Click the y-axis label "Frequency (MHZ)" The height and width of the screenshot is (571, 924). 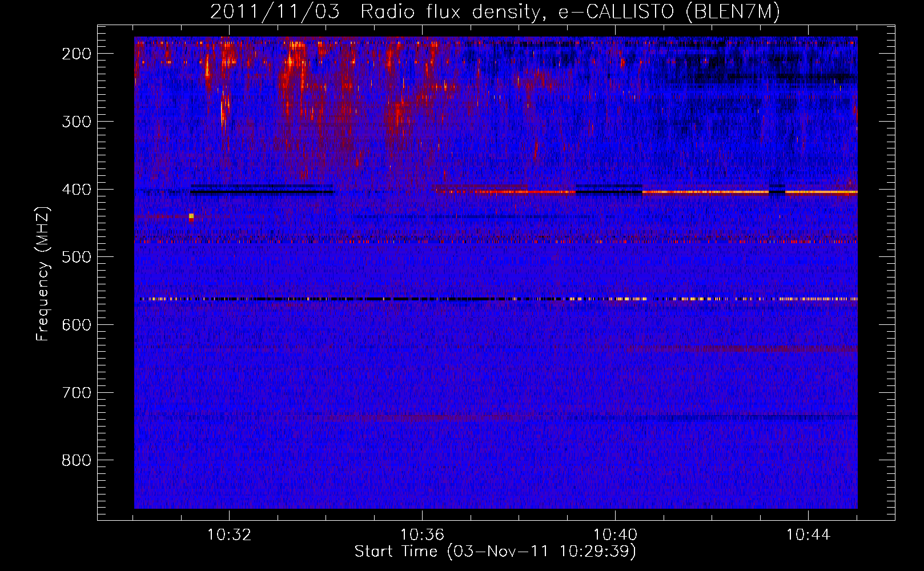click(43, 274)
